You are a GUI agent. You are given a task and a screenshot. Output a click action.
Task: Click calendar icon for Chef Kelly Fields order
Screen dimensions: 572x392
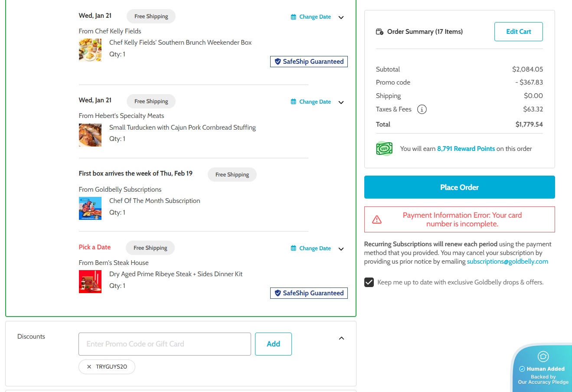pos(294,17)
